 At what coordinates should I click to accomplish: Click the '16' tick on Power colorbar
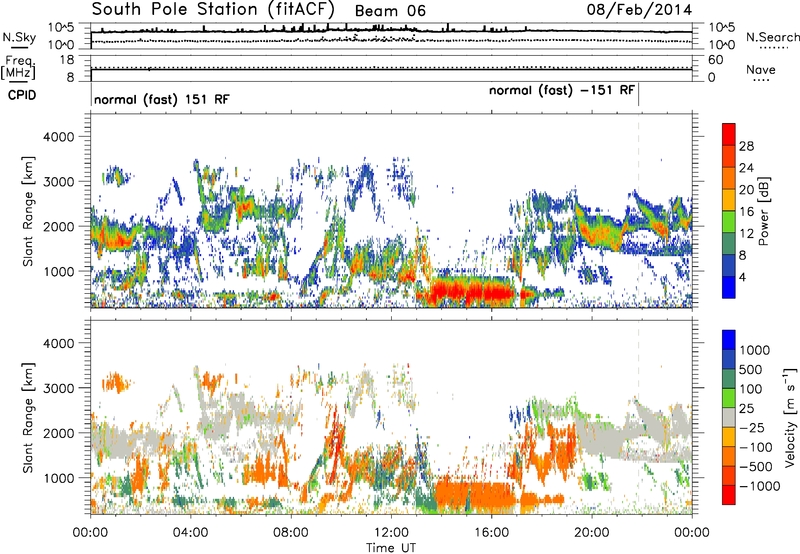746,212
